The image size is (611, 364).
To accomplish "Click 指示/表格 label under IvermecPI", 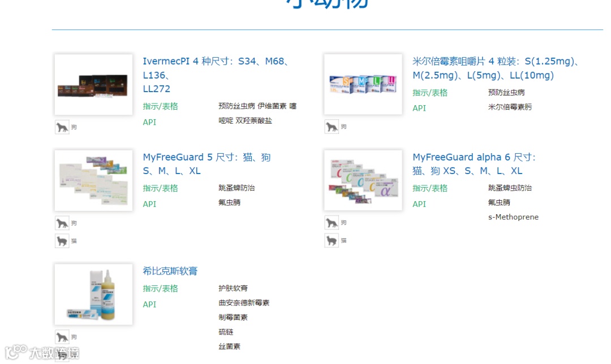I will click(160, 106).
